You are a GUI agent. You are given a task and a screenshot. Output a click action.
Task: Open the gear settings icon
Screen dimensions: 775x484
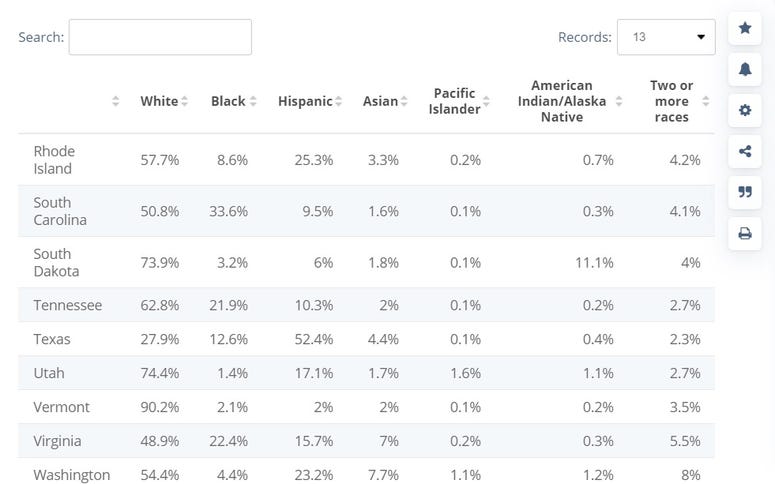pyautogui.click(x=745, y=110)
